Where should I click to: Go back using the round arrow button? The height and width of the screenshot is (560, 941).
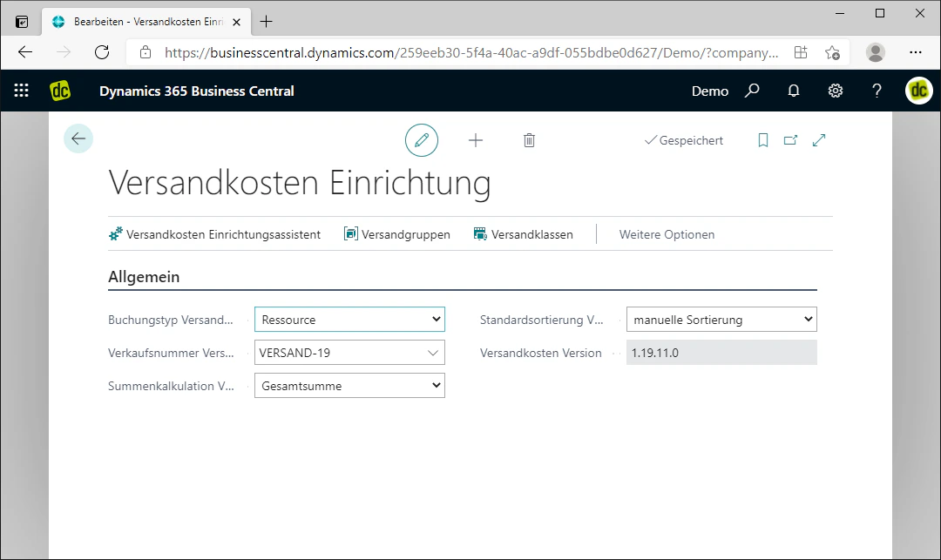(78, 138)
